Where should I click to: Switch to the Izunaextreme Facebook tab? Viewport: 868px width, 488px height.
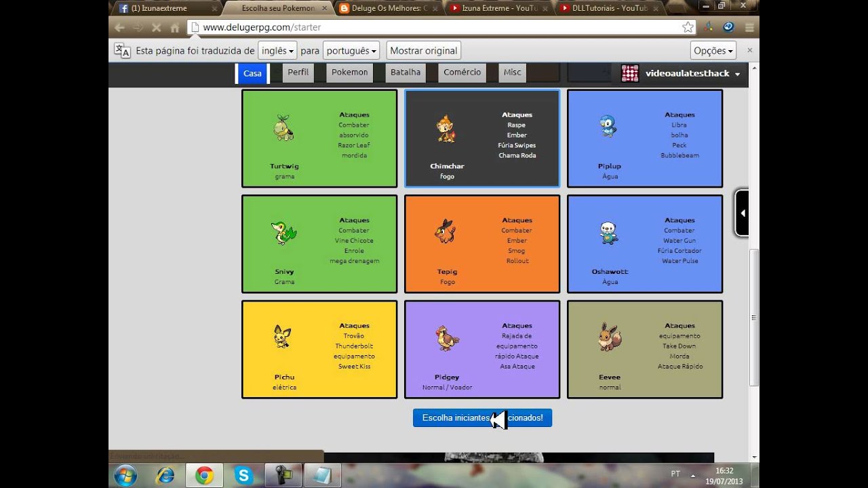point(166,8)
